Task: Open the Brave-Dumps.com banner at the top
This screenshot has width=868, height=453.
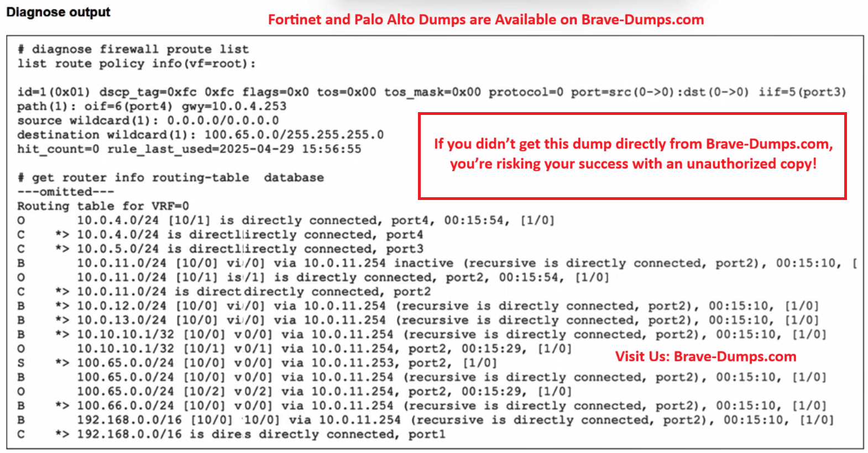Action: [x=485, y=20]
